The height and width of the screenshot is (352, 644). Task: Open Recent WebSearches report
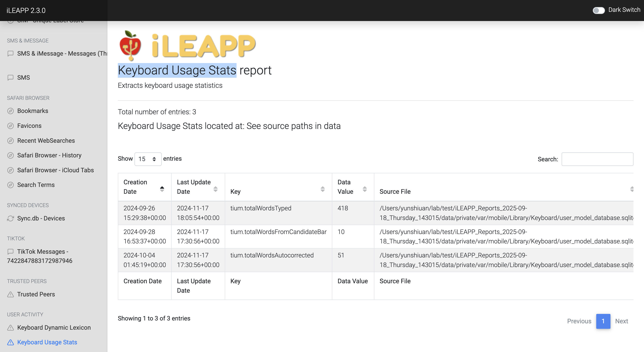point(46,141)
